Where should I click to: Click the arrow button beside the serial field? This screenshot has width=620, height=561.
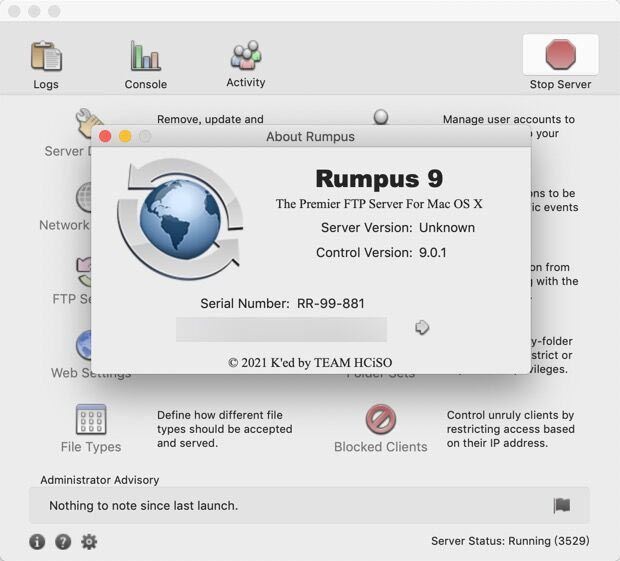click(422, 327)
